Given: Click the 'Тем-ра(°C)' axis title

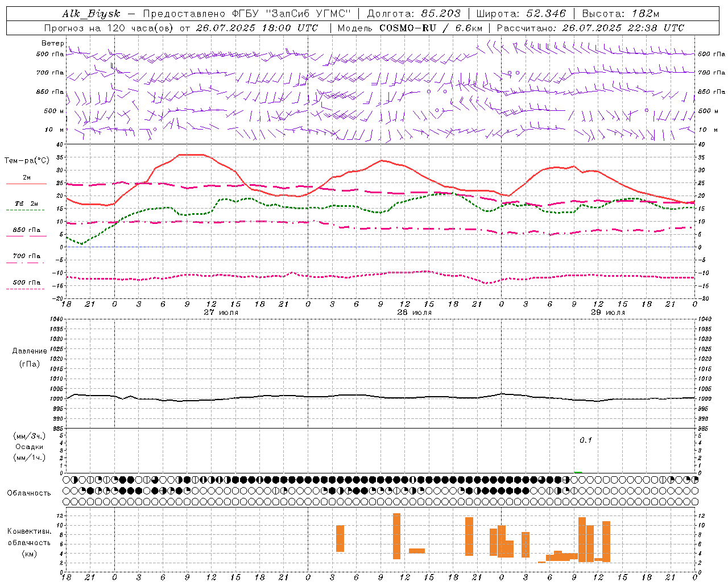Looking at the screenshot, I should pos(27,161).
